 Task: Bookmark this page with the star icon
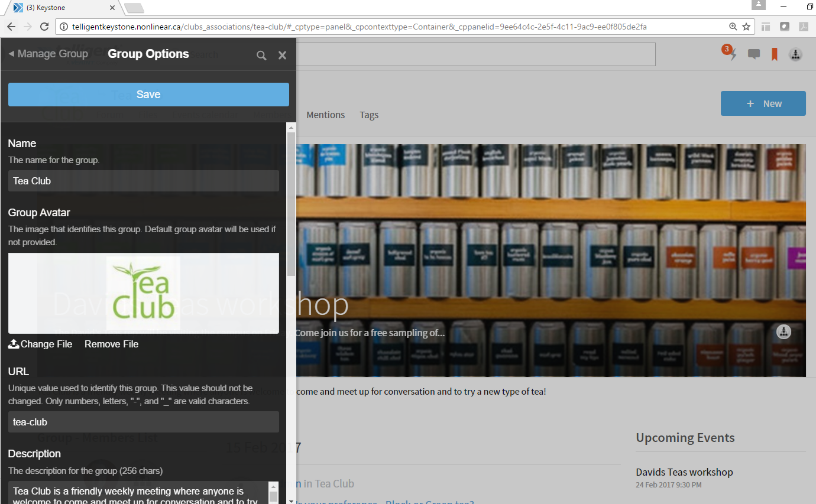[x=746, y=27]
